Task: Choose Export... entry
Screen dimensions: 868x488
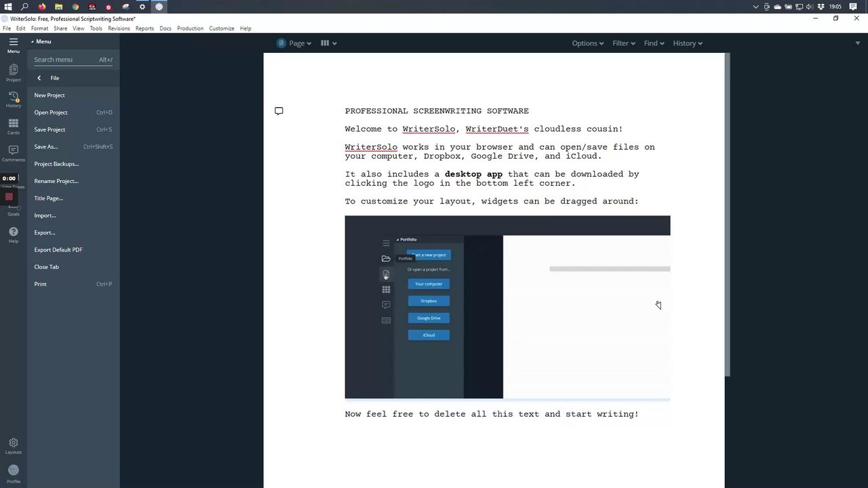Action: [x=73, y=232]
